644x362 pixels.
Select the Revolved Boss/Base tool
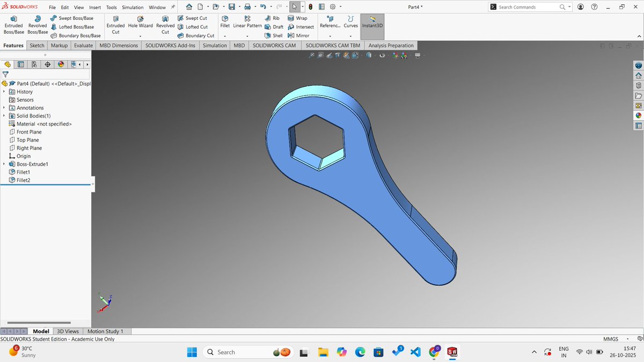click(38, 25)
